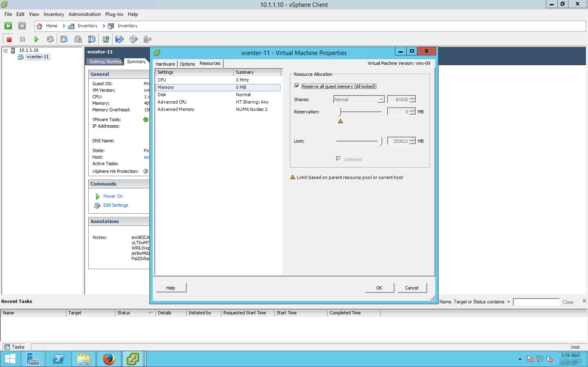588x367 pixels.
Task: Open the Shares Normal dropdown
Action: click(381, 99)
